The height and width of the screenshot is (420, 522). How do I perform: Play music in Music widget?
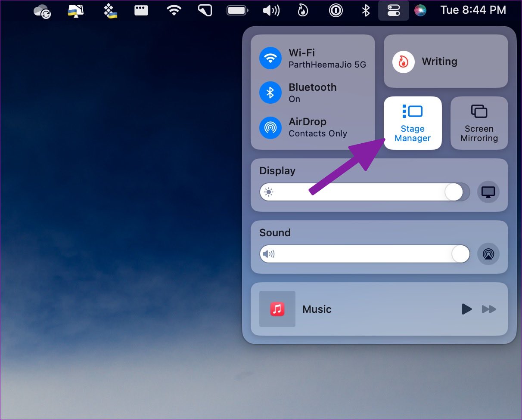[x=466, y=309]
